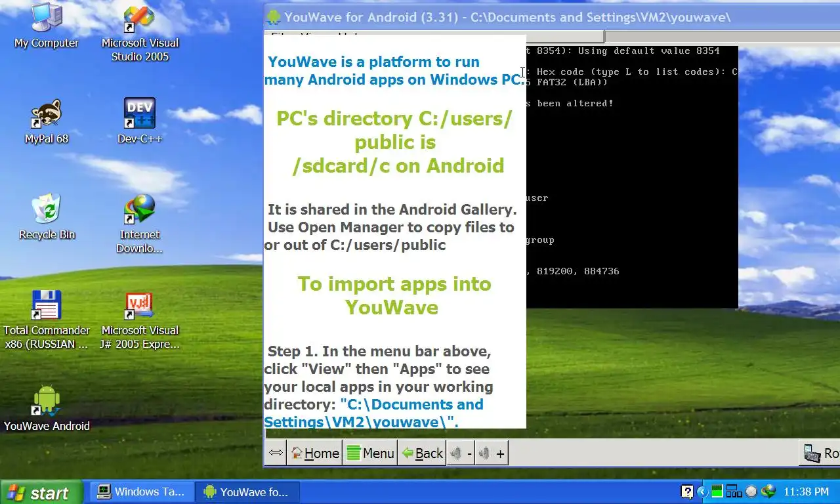Click the Internet Download Manager tray icon

tap(768, 492)
